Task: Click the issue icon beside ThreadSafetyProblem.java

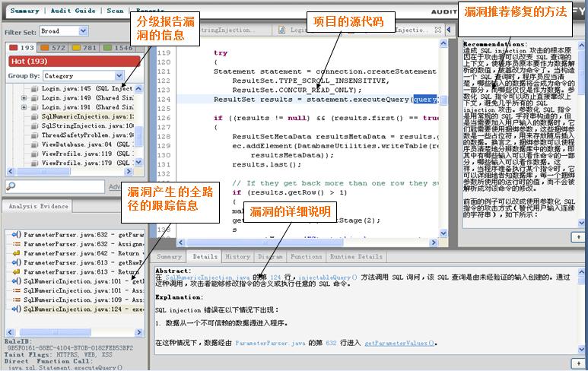Action: pos(34,135)
